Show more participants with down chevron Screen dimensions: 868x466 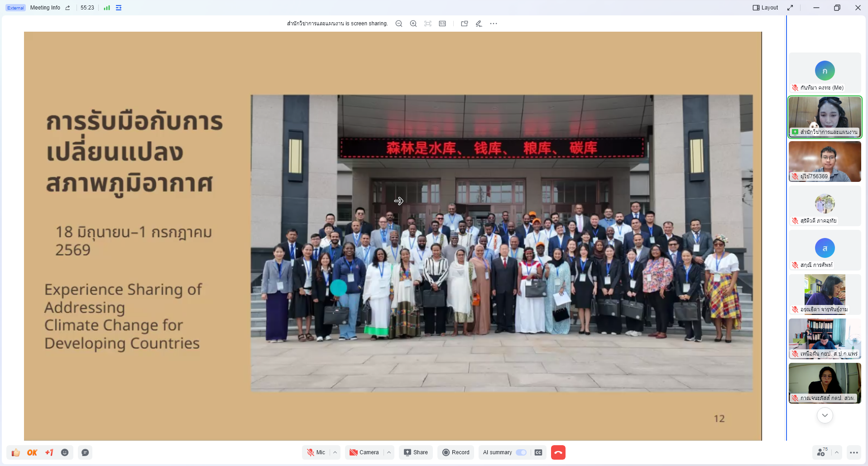coord(825,415)
